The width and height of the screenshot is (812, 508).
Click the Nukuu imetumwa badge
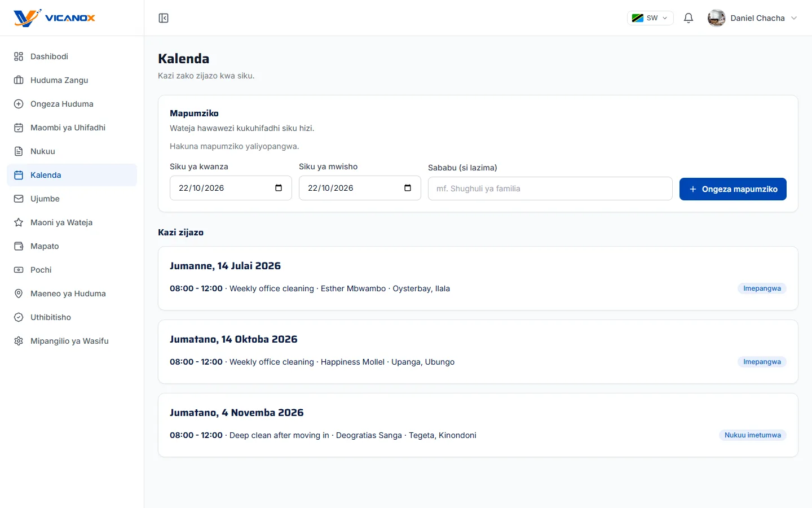click(753, 435)
